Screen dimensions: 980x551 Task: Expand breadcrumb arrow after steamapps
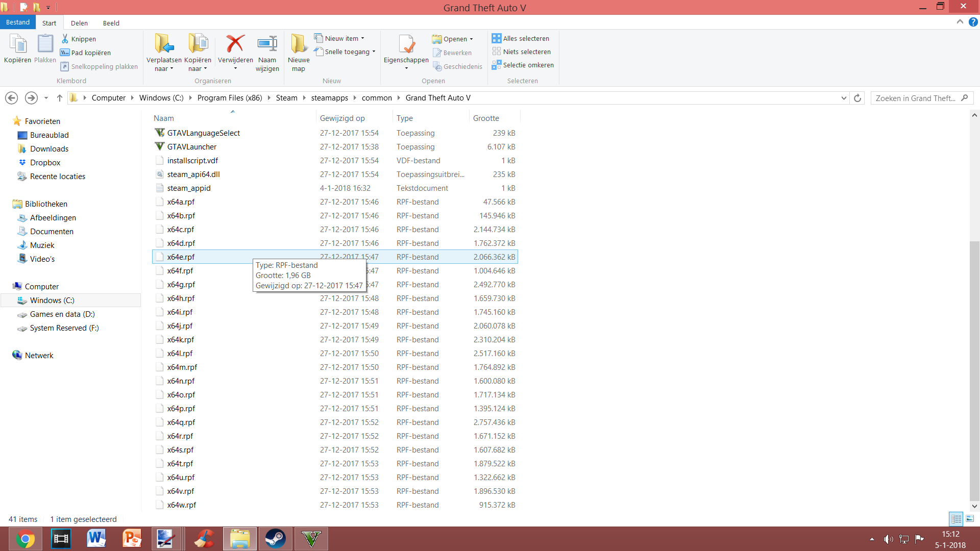pos(355,98)
